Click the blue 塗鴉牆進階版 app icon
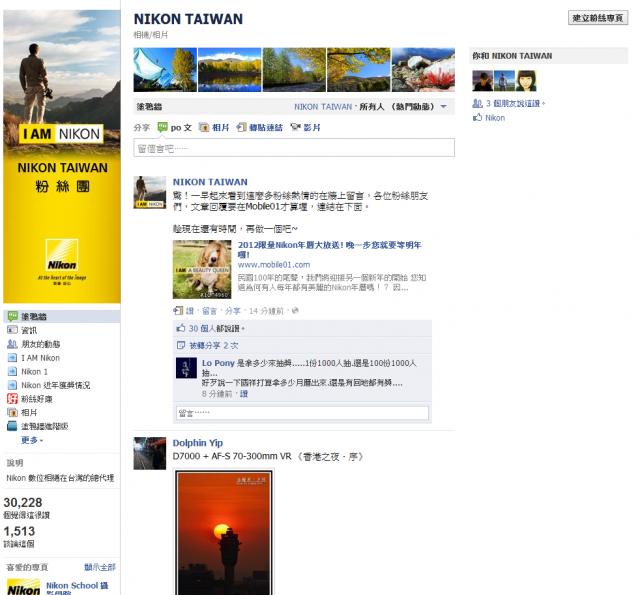Screen dimensions: 640x595 12,426
